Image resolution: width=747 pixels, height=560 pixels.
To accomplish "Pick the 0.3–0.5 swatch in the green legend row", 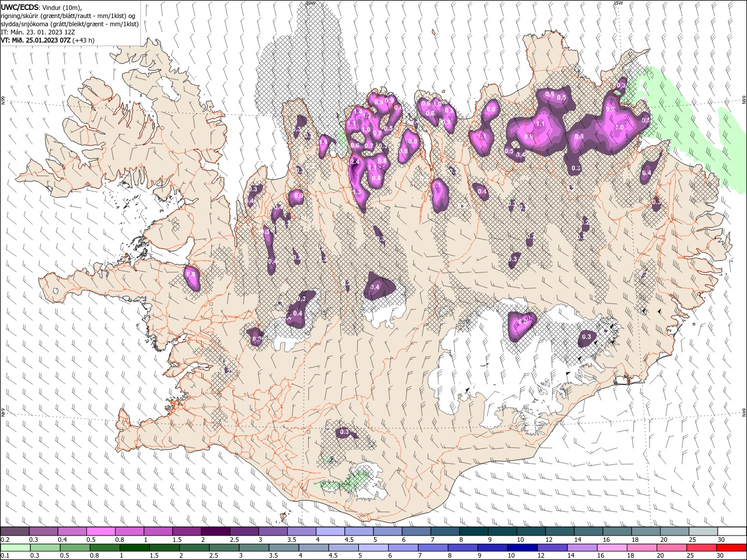I will [x=44, y=548].
